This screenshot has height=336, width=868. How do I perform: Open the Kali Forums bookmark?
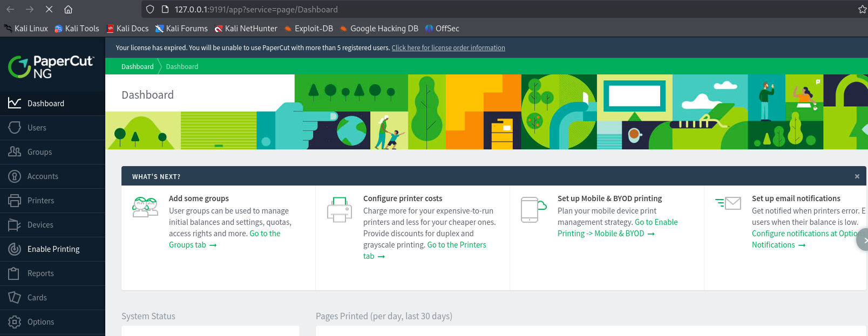click(181, 29)
